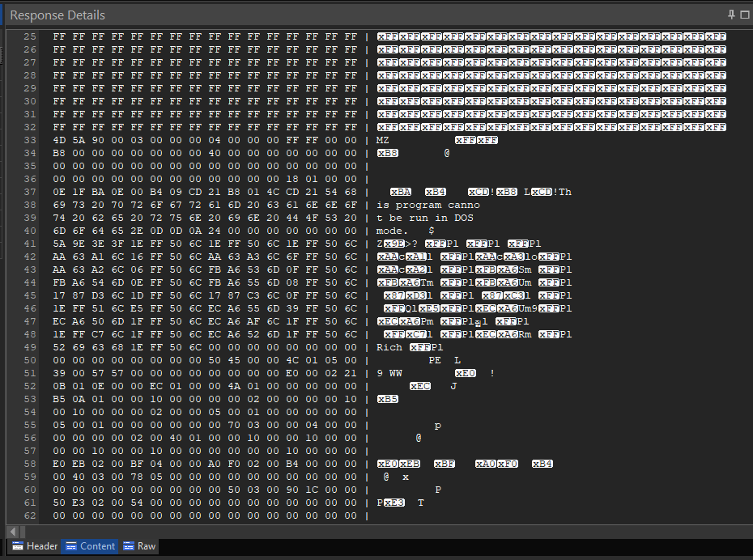
Task: Click the 'mode.' text on line 40
Action: 394,231
